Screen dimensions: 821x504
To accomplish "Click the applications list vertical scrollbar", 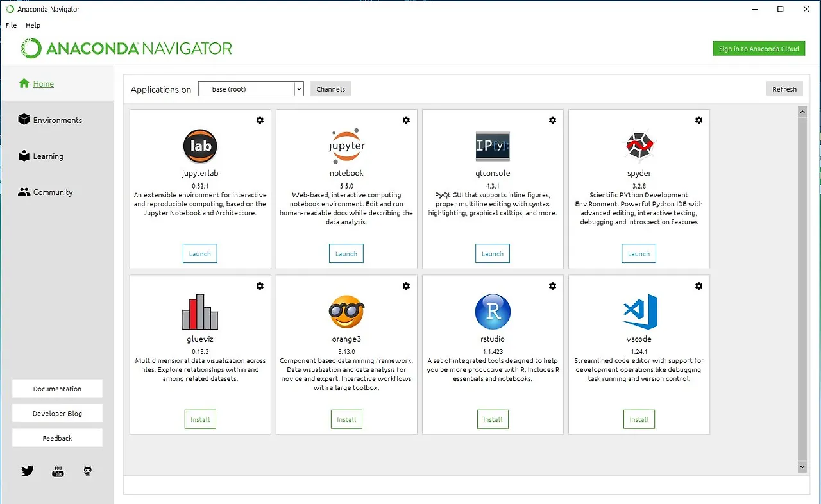I will (802, 289).
